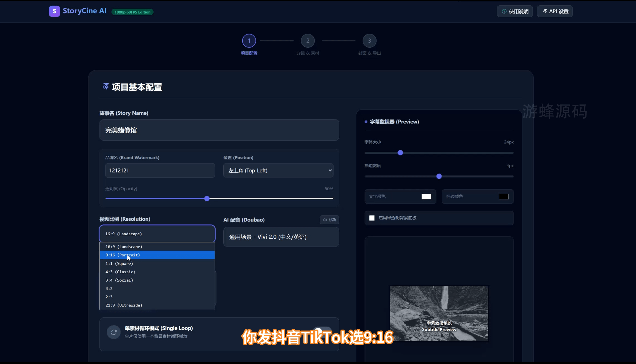Click the 项目基本配置 heading icon

click(x=106, y=86)
